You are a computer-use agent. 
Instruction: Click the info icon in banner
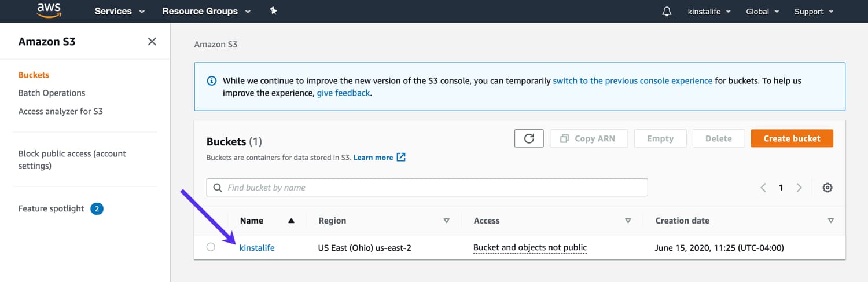(212, 81)
